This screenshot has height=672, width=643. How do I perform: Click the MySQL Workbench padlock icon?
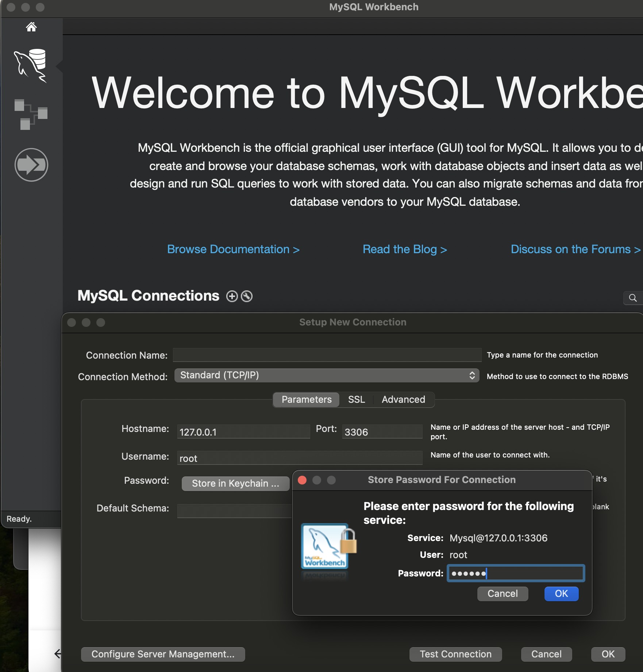point(328,547)
